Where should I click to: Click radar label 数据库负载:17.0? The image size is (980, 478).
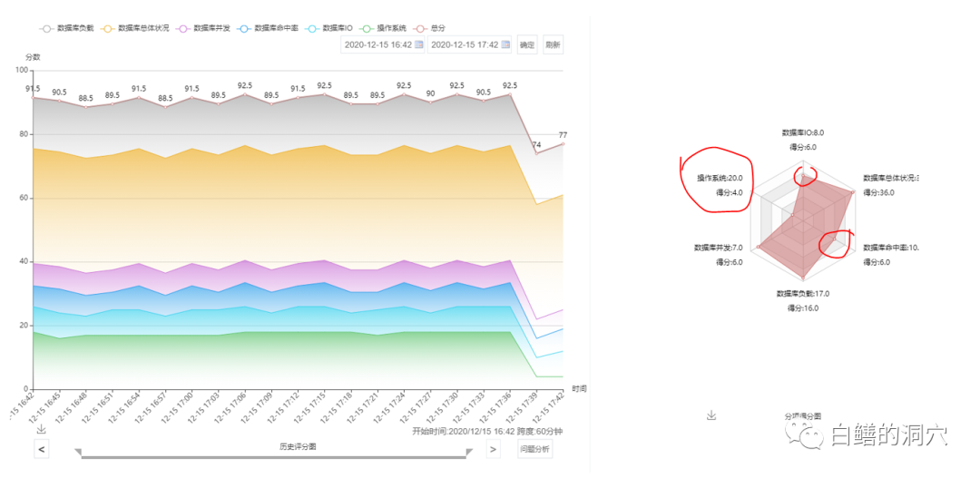tap(802, 293)
